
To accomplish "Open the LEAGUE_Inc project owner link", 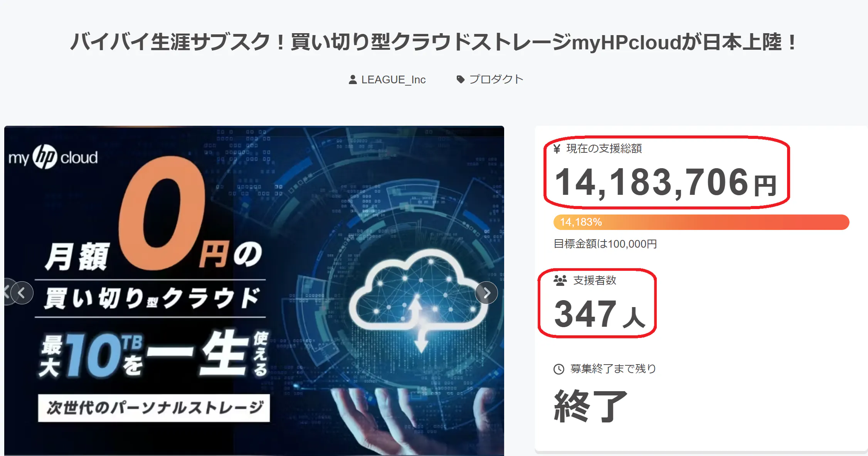I will pos(393,80).
